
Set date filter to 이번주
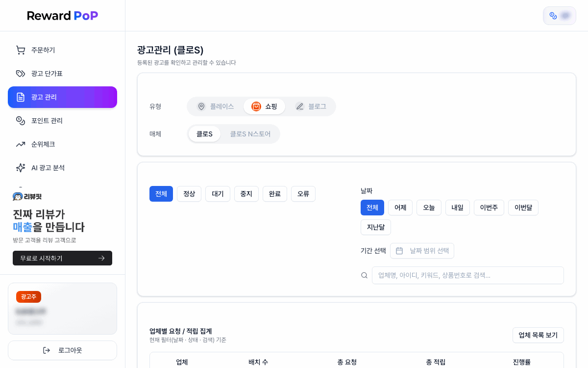click(x=489, y=208)
